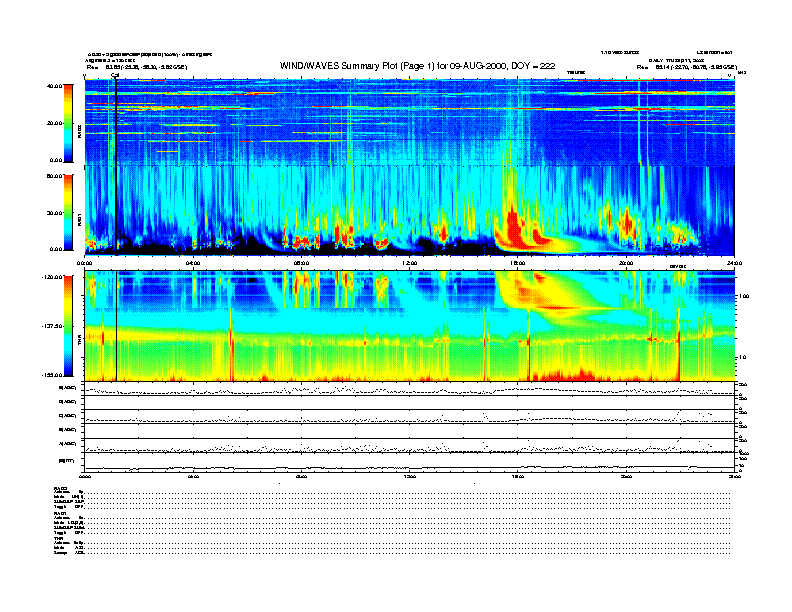Click the 100 tick label on TNR right axis
792x612 pixels.
click(743, 296)
